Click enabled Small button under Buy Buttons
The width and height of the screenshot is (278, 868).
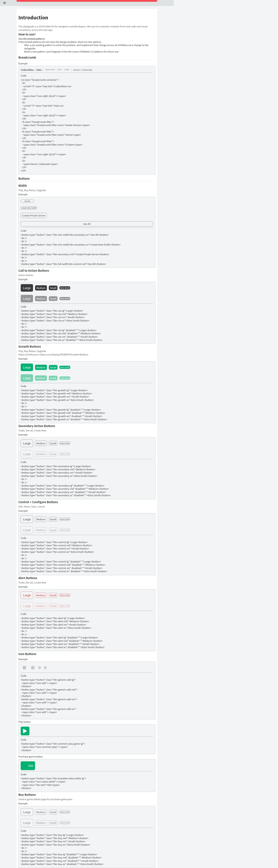coord(53,812)
